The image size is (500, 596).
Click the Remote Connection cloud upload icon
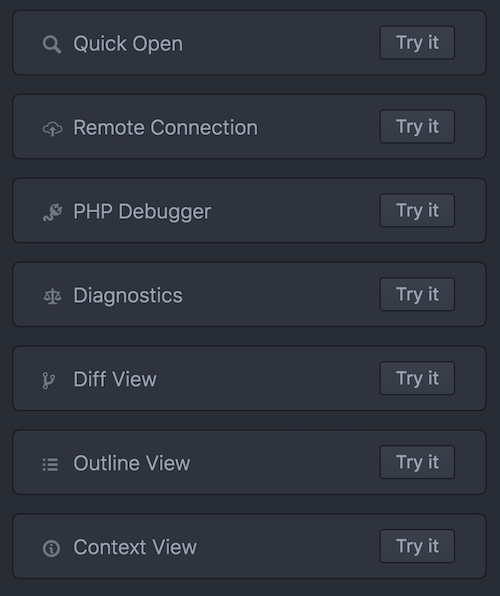point(52,128)
